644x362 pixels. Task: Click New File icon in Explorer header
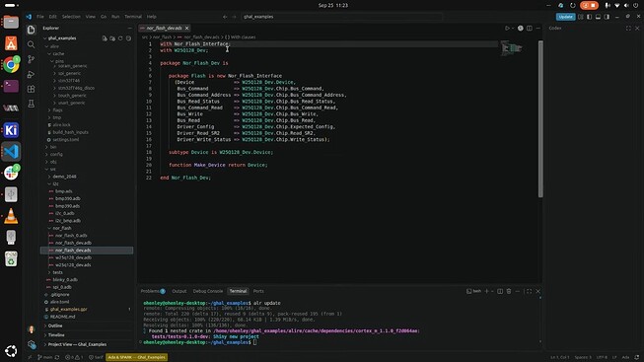[x=105, y=38]
